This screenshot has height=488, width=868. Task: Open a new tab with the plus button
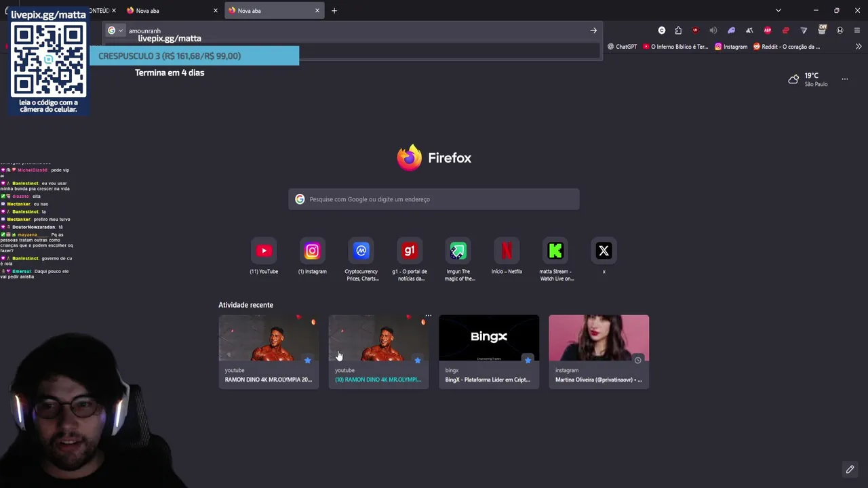334,10
